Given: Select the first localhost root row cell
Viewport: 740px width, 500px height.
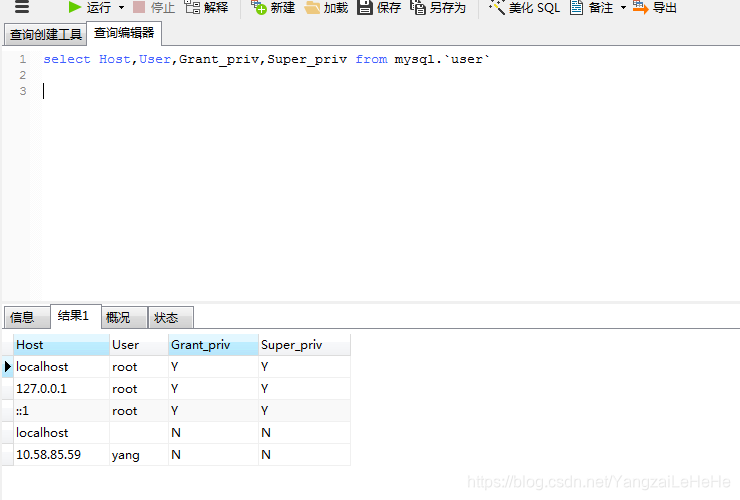Looking at the screenshot, I should coord(61,367).
